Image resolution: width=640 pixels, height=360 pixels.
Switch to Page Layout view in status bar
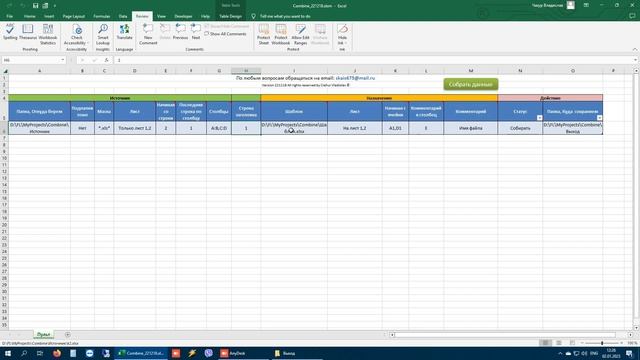(559, 343)
